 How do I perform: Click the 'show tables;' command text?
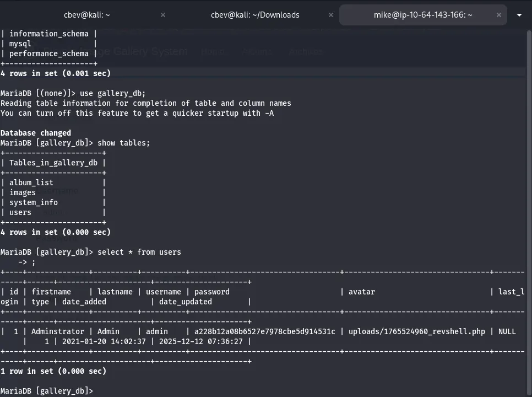click(x=123, y=143)
